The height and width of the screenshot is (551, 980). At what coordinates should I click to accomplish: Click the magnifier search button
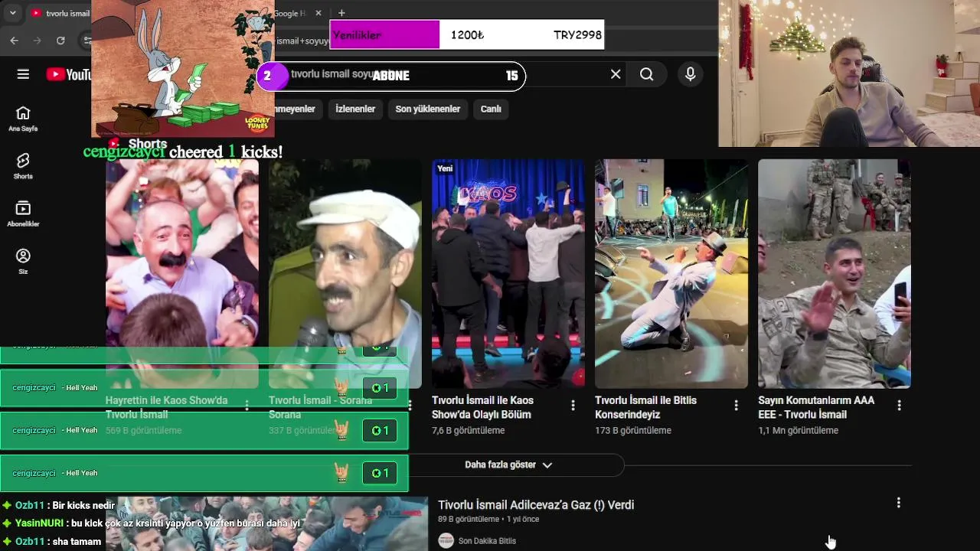tap(647, 74)
